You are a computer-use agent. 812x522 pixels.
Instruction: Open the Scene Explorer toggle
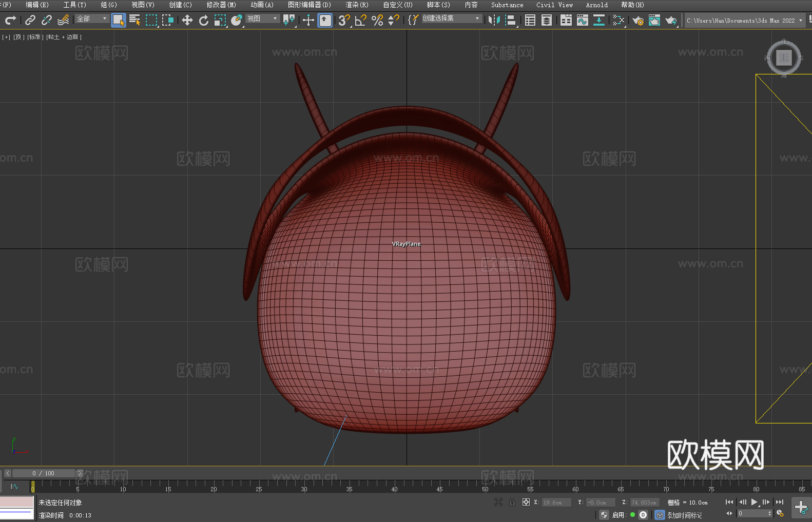(530, 21)
